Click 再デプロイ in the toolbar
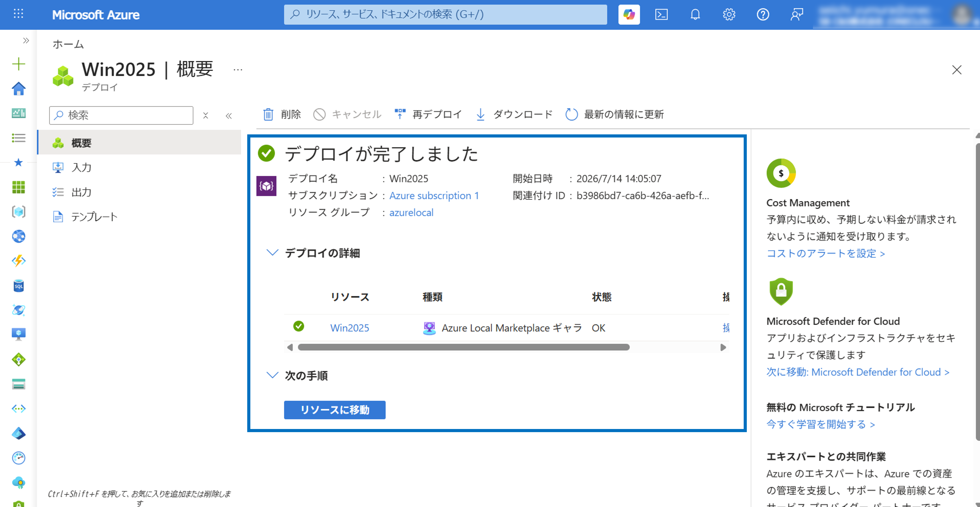980x507 pixels. pos(428,114)
